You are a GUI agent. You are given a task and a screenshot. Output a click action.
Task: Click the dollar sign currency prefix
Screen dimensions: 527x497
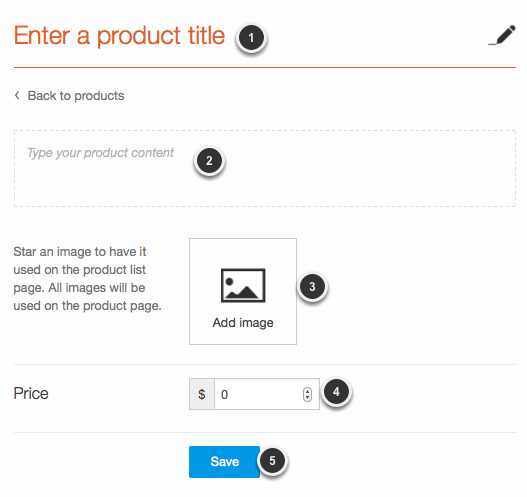click(202, 394)
